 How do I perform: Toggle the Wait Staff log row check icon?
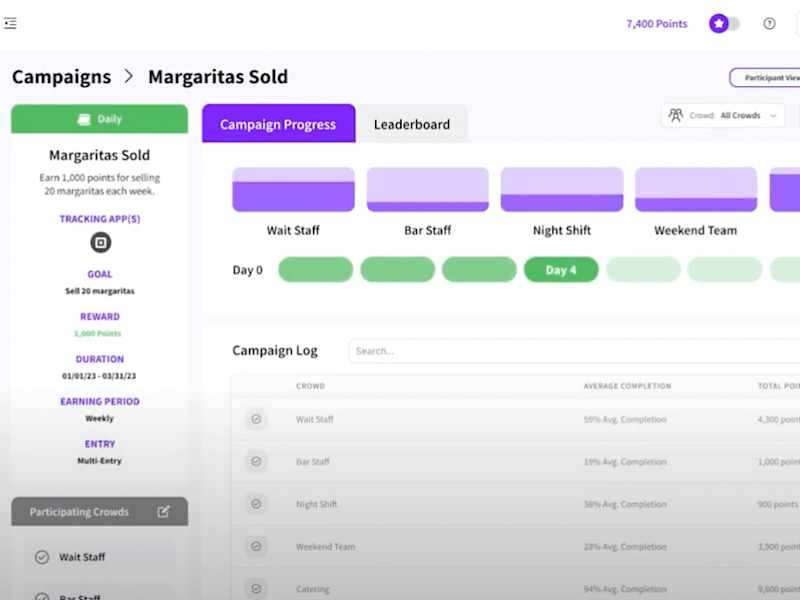[x=256, y=419]
